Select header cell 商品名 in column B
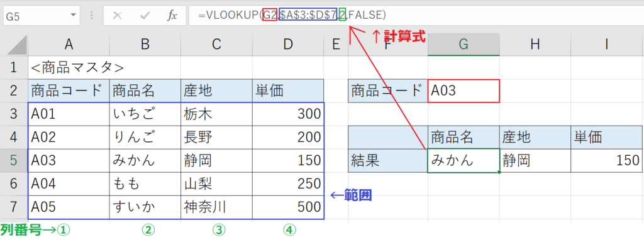 (145, 91)
